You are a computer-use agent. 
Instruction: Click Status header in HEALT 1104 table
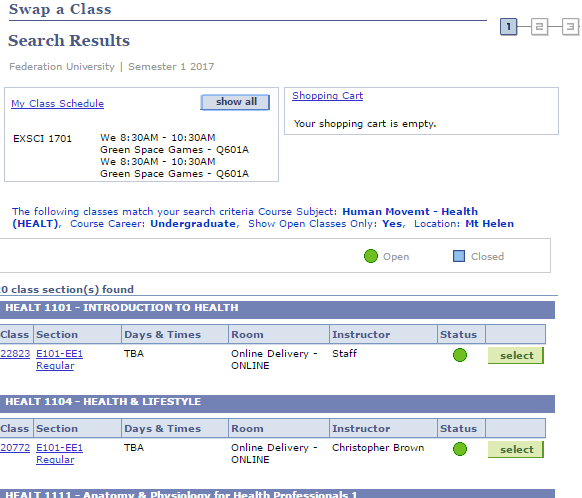tap(461, 428)
